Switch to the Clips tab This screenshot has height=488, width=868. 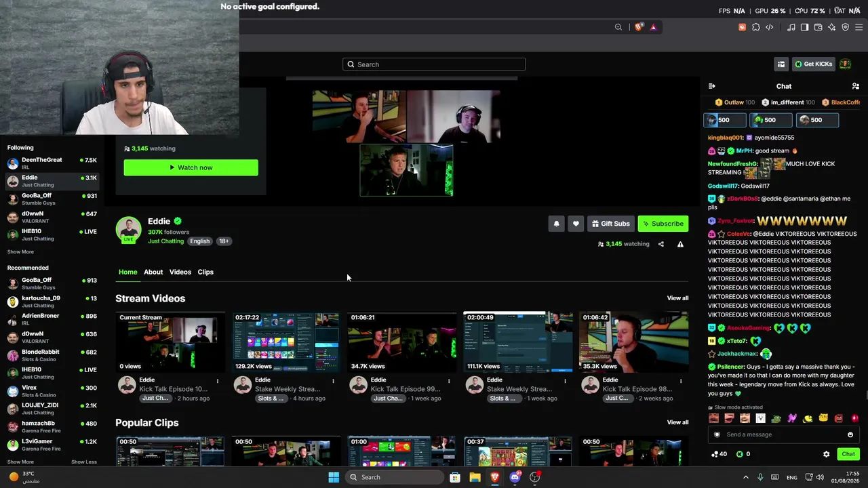(205, 272)
